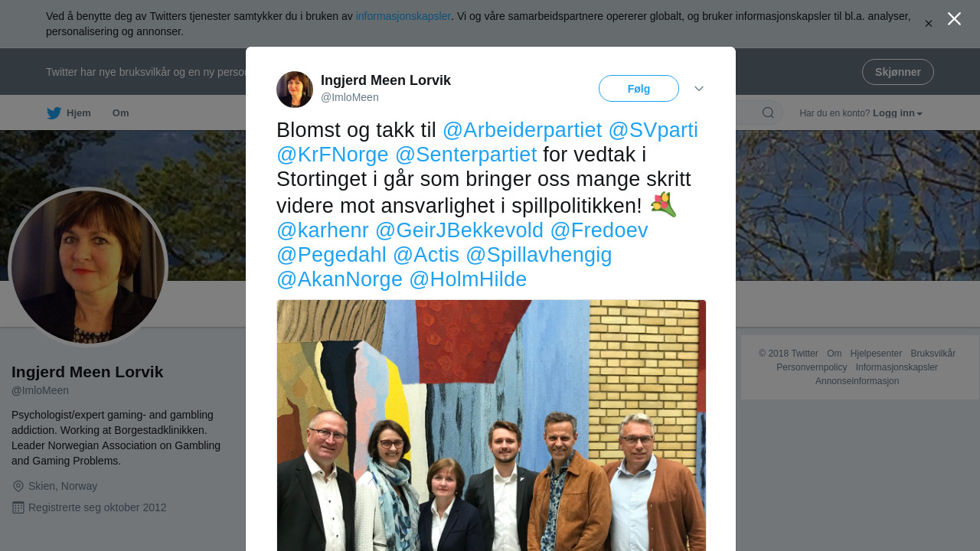Click the Skjønner button
The height and width of the screenshot is (551, 980).
click(x=897, y=72)
